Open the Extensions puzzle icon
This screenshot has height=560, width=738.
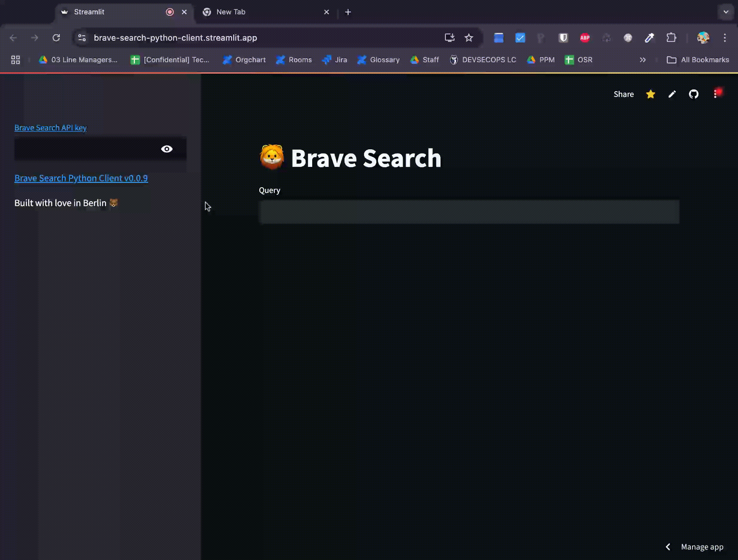(671, 38)
